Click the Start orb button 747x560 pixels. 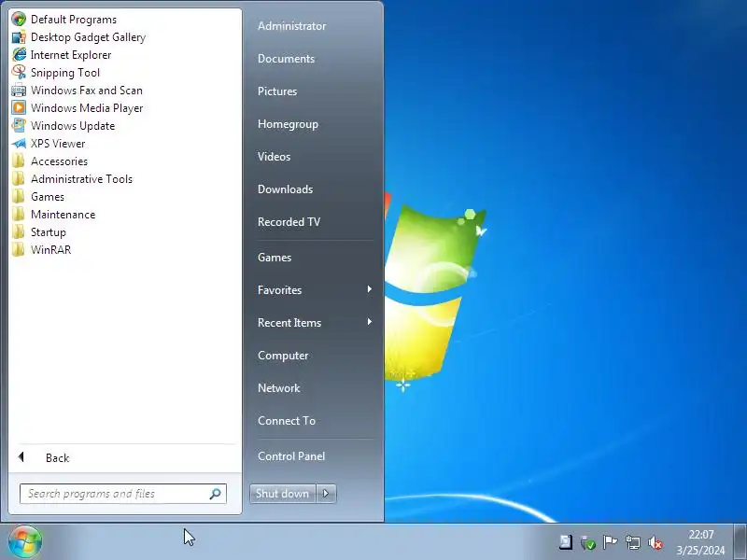pyautogui.click(x=25, y=542)
